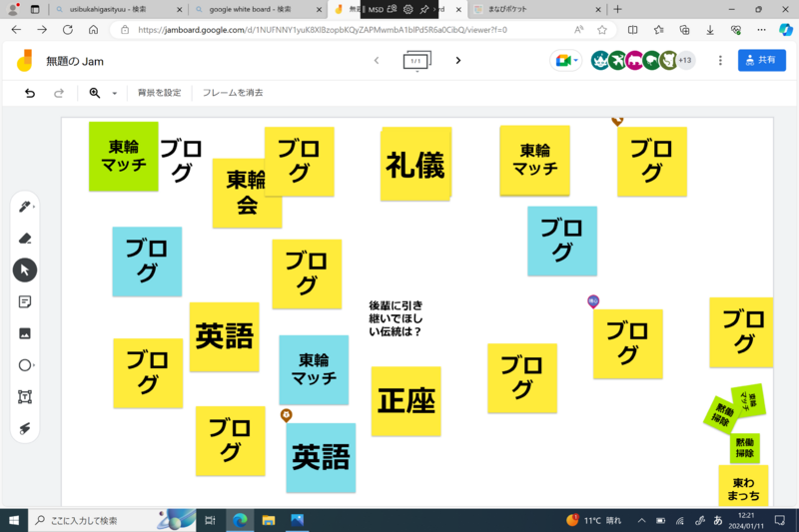Click 背景を設定 button
The width and height of the screenshot is (799, 532).
point(160,93)
